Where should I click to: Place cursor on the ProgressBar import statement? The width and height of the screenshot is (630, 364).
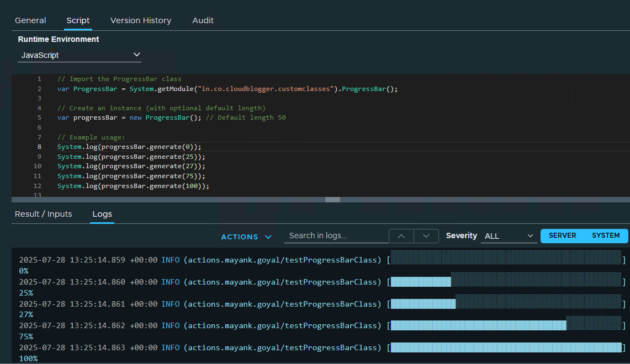[221, 88]
